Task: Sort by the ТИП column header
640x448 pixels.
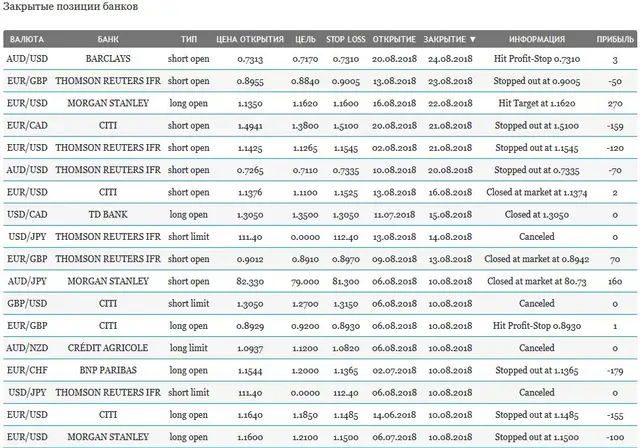Action: point(189,40)
